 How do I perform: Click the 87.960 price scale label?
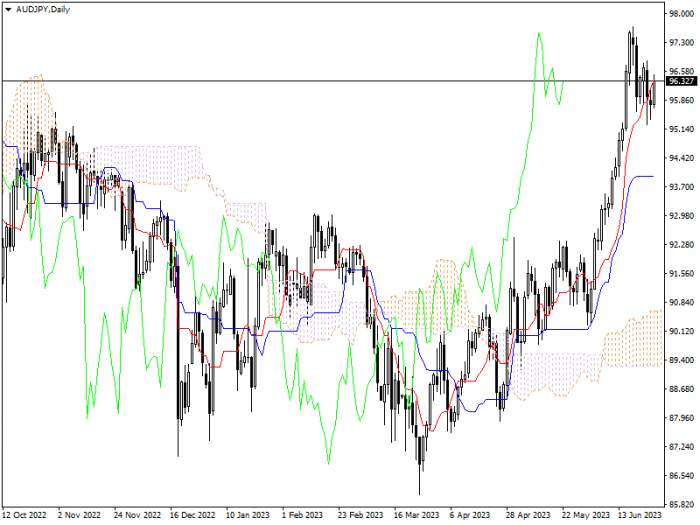tap(682, 418)
